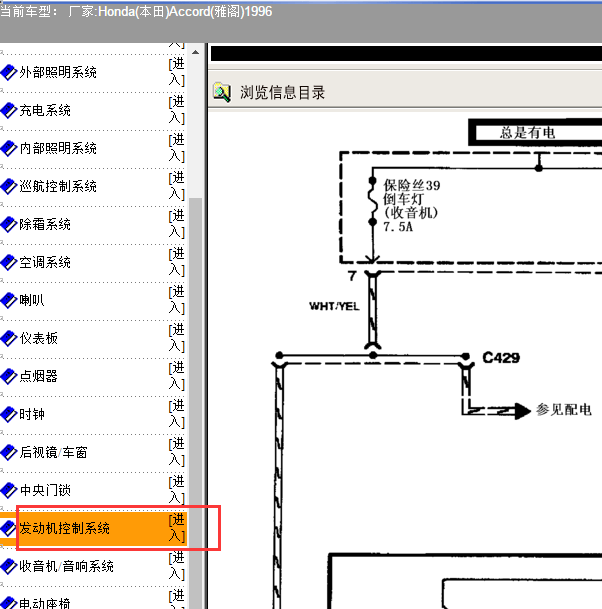The image size is (602, 609).
Task: Click the book icon beside 空调系统
Action: [9, 263]
